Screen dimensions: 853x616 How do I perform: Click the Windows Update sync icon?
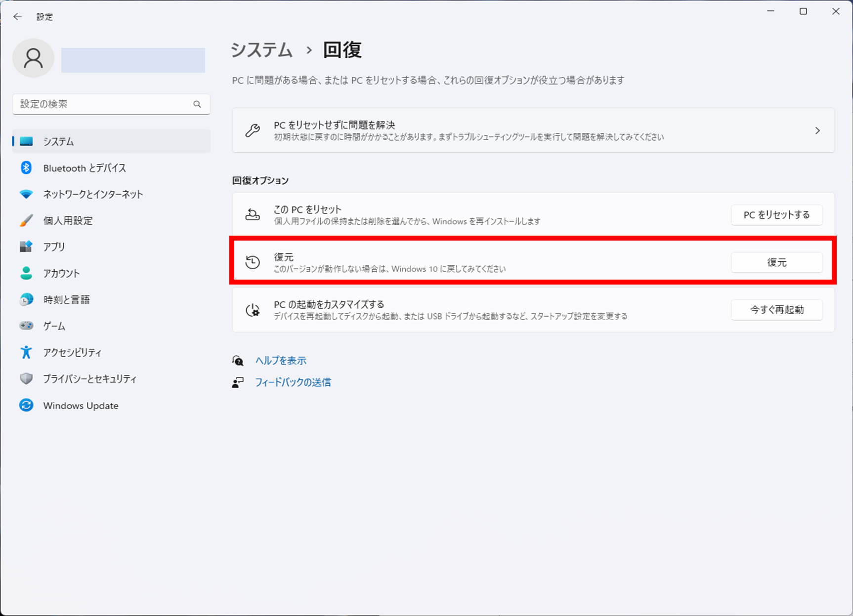click(26, 406)
